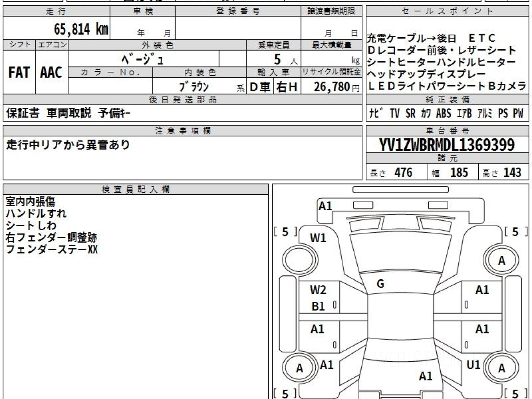Click the 走行 column header

click(56, 12)
